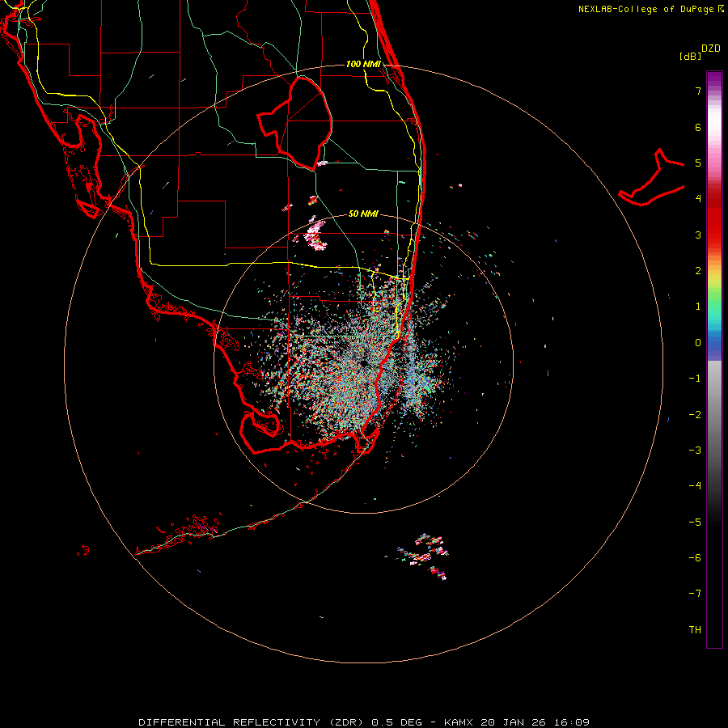
Task: Click the -3 tick label on the scale
Action: click(695, 451)
